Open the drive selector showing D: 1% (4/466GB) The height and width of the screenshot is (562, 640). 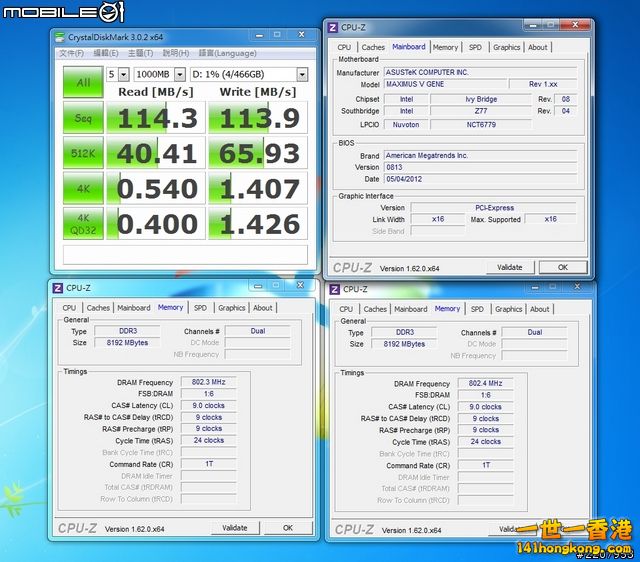[248, 74]
